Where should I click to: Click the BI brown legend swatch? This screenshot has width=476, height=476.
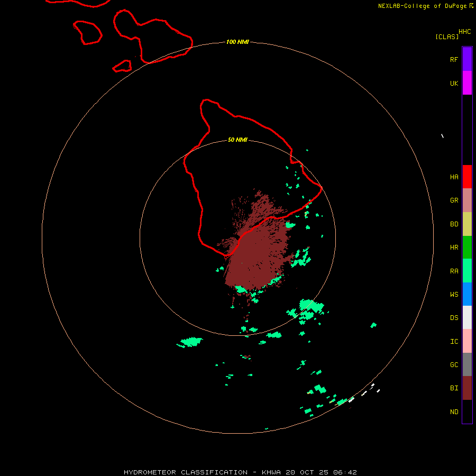pos(467,388)
